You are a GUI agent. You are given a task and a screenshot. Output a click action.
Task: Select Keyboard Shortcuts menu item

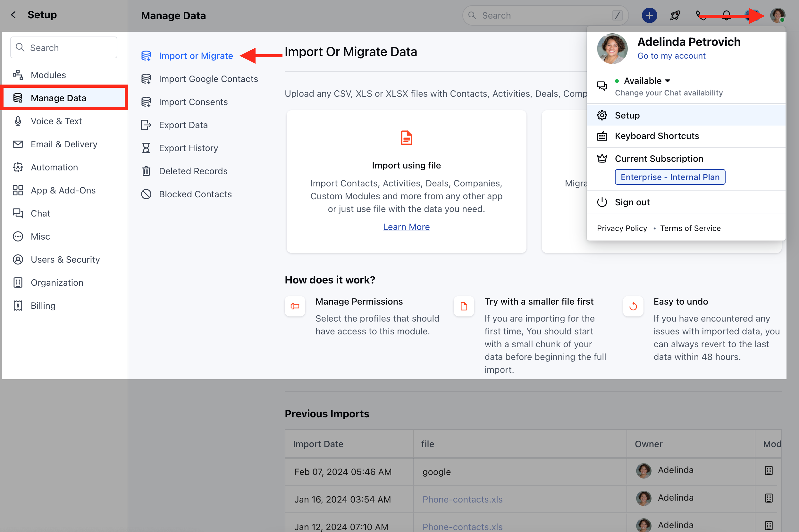656,136
